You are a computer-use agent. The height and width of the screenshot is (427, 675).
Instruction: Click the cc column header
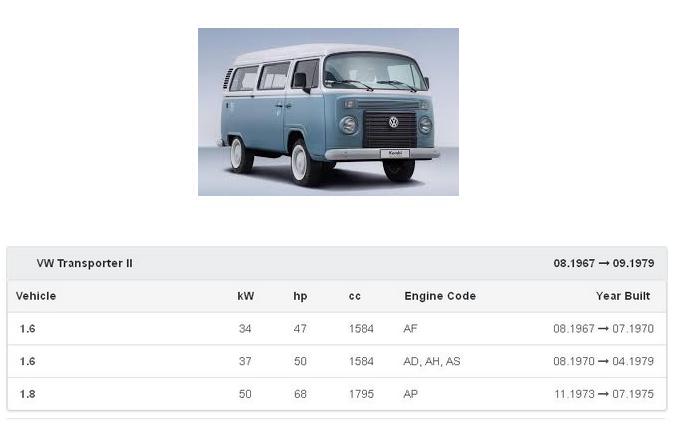pos(355,296)
